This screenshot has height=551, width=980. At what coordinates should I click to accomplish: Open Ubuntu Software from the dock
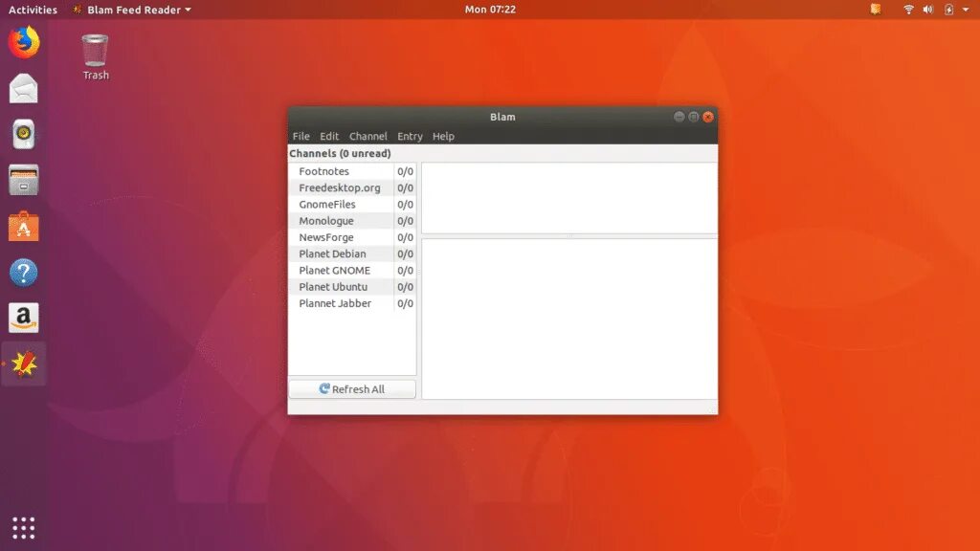(24, 226)
